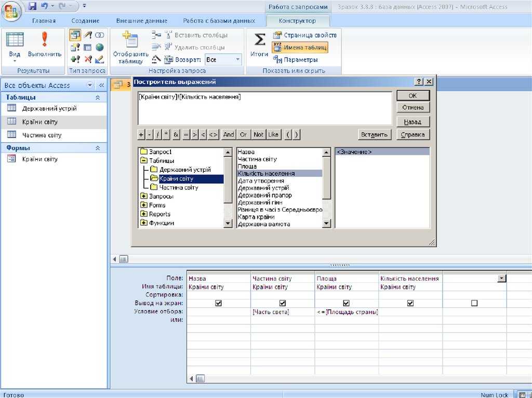Collapse the Таблицы group in navigation
This screenshot has height=398, width=532.
98,98
